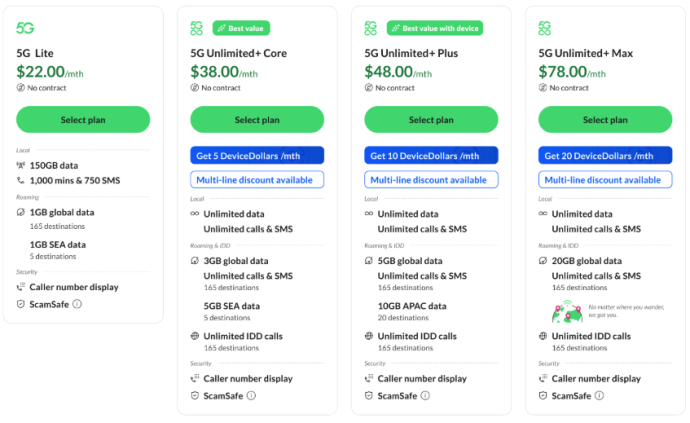Open ScamSafe info icon on Unlimited+ Max
Image resolution: width=690 pixels, height=423 pixels.
tap(599, 395)
